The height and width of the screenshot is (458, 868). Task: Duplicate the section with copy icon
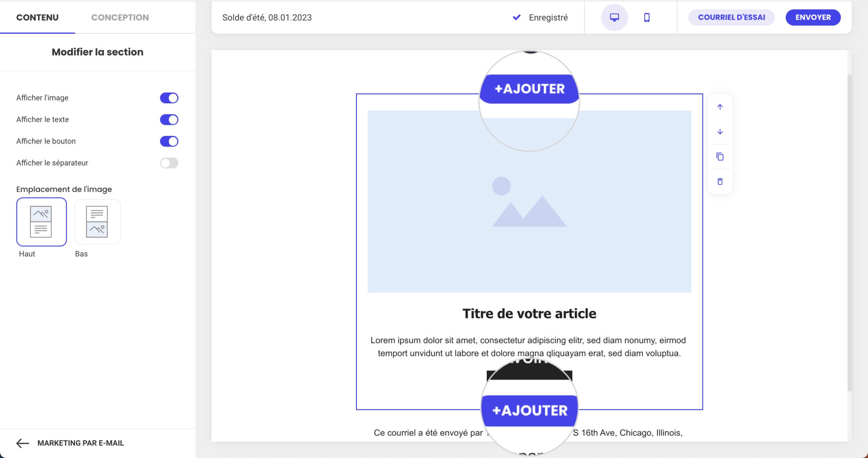(x=720, y=157)
